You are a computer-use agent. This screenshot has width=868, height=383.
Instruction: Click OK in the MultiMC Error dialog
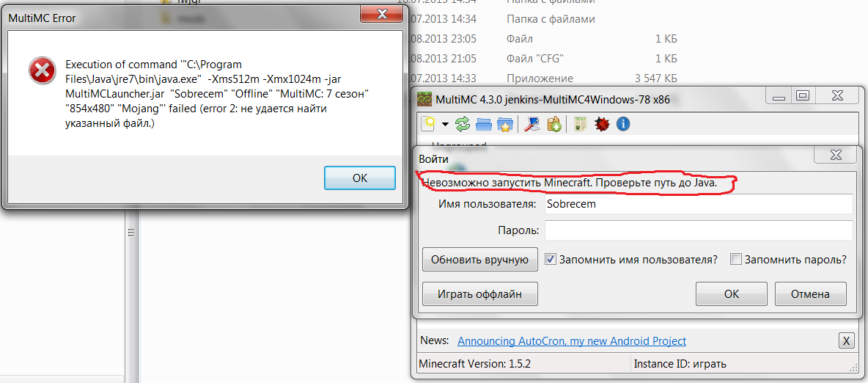click(360, 178)
